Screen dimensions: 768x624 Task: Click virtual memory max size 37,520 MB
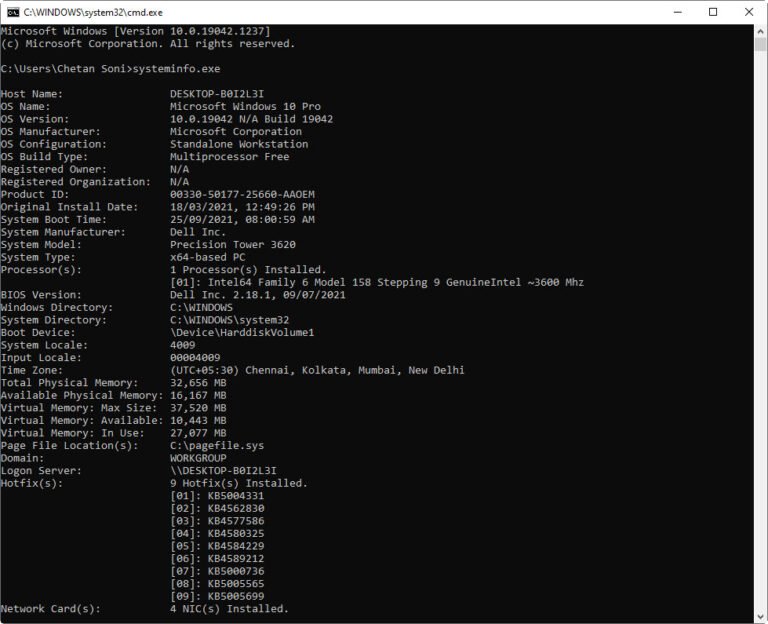(198, 408)
